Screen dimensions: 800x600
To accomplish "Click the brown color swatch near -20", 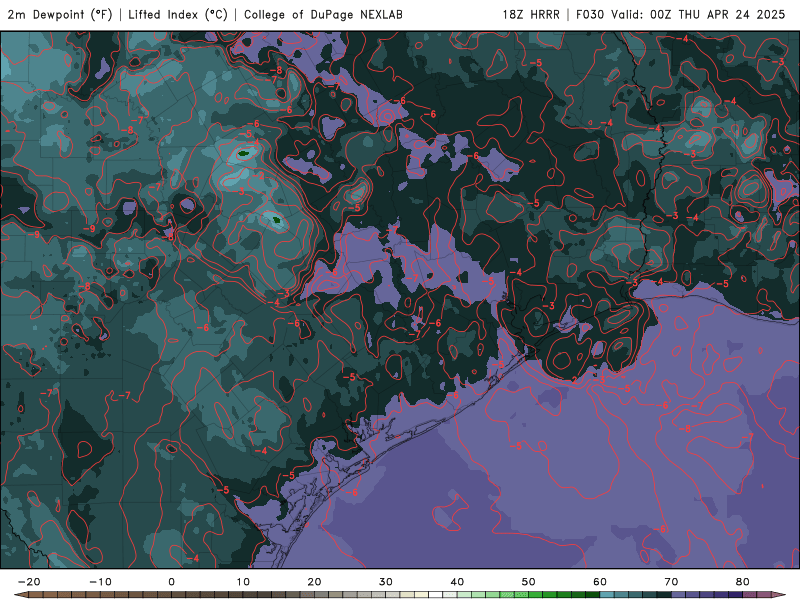I will tap(36, 595).
